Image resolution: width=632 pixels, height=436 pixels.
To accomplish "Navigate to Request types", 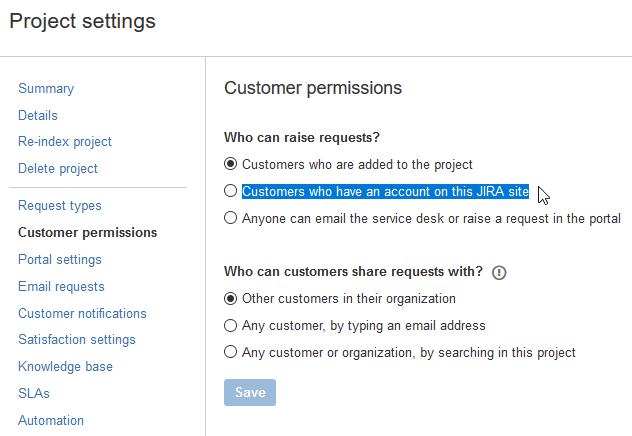I will [60, 206].
